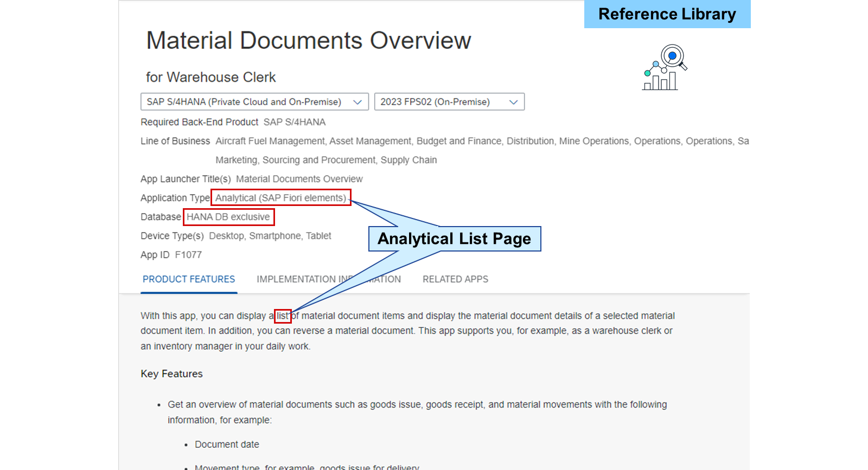Click the Material Documents Overview heading

(309, 41)
